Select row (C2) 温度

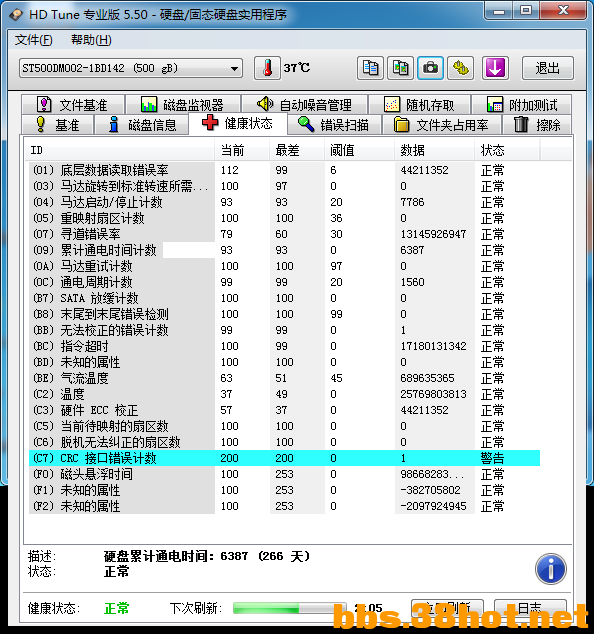[284, 394]
